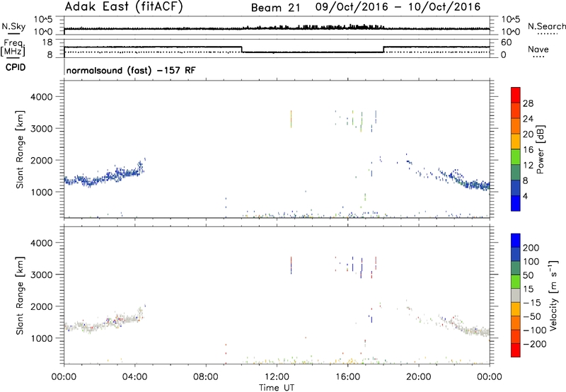566x392 pixels.
Task: Click the left '10^5' sky noise tick label
Action: pos(43,20)
